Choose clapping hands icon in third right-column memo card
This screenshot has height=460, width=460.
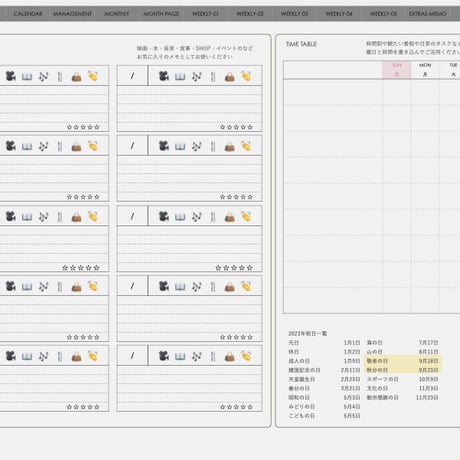[x=246, y=216]
